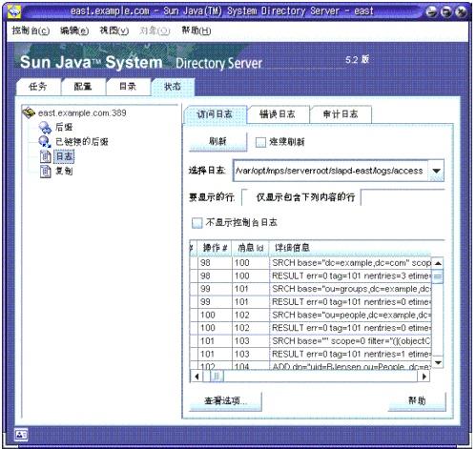Click the 仅显示包含下列内容的行 filter field
Image resolution: width=476 pixels, height=449 pixels.
tap(403, 197)
